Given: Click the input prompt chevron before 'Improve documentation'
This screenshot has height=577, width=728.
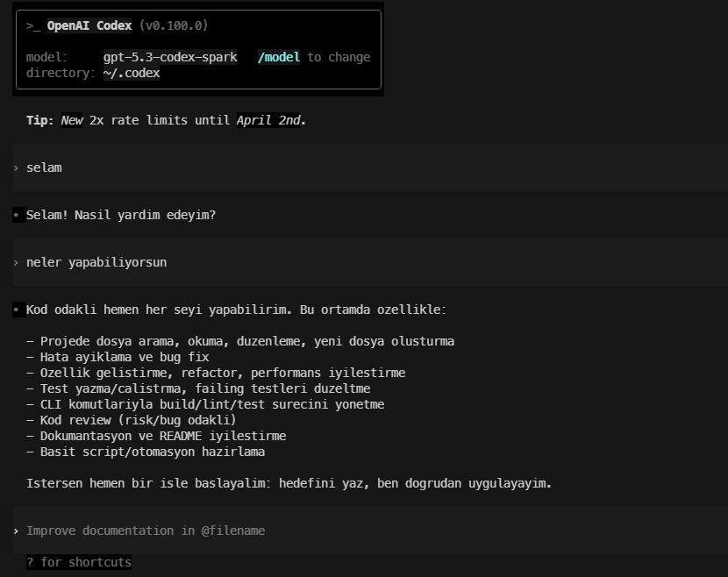Looking at the screenshot, I should pos(17,531).
